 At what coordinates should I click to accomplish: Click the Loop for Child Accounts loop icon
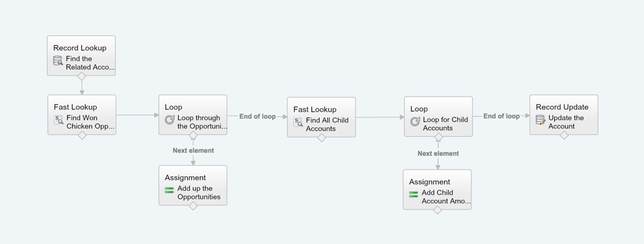point(415,121)
